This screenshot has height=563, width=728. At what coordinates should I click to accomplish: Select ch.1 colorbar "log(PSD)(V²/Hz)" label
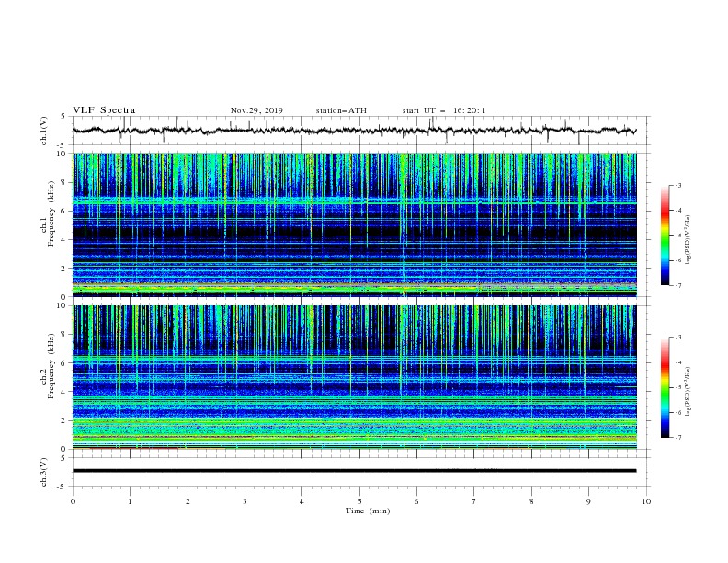[x=688, y=240]
